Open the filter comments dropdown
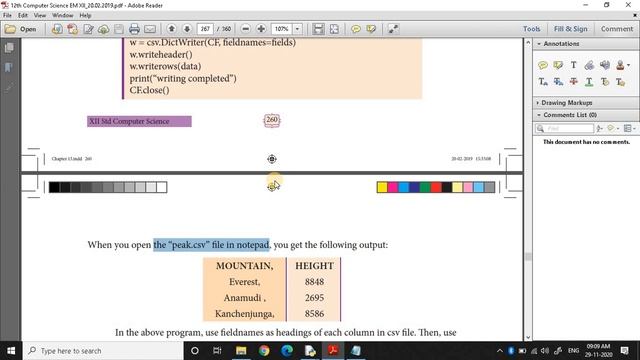Screen dimensions: 640x360 pyautogui.click(x=613, y=129)
